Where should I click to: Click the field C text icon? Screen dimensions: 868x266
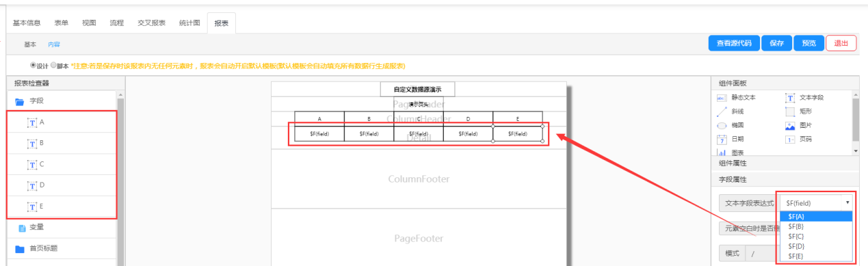[x=32, y=165]
